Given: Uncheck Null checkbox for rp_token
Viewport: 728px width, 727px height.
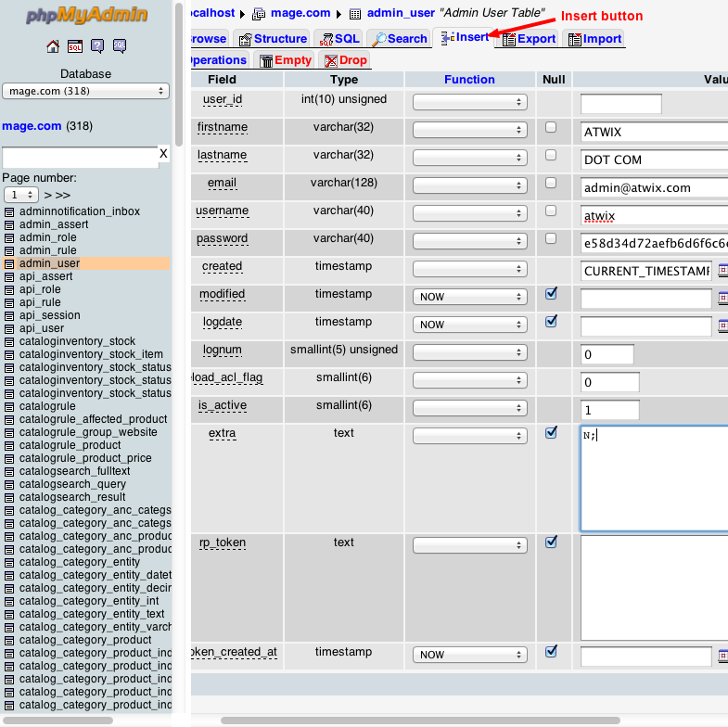Looking at the screenshot, I should (x=551, y=542).
